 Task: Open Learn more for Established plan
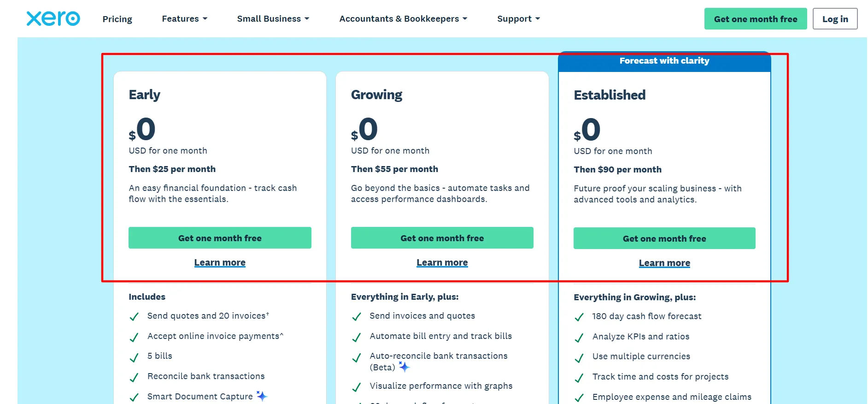coord(664,263)
